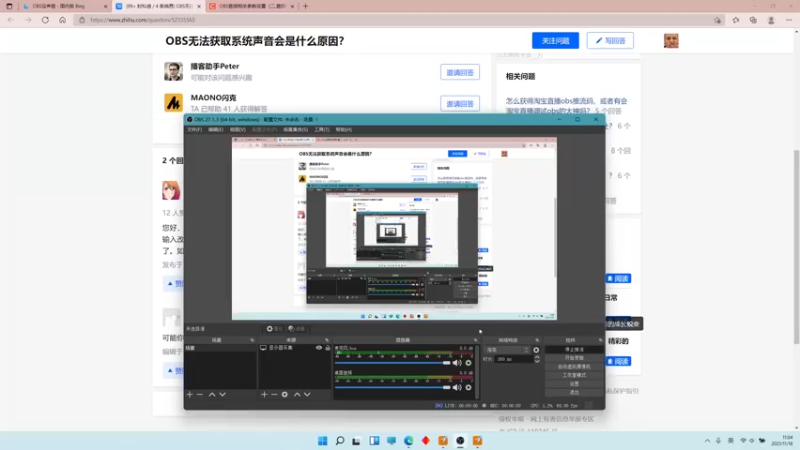Open Zhihu user avatar at top right
Viewport: 800px width, 450px height.
pos(671,40)
